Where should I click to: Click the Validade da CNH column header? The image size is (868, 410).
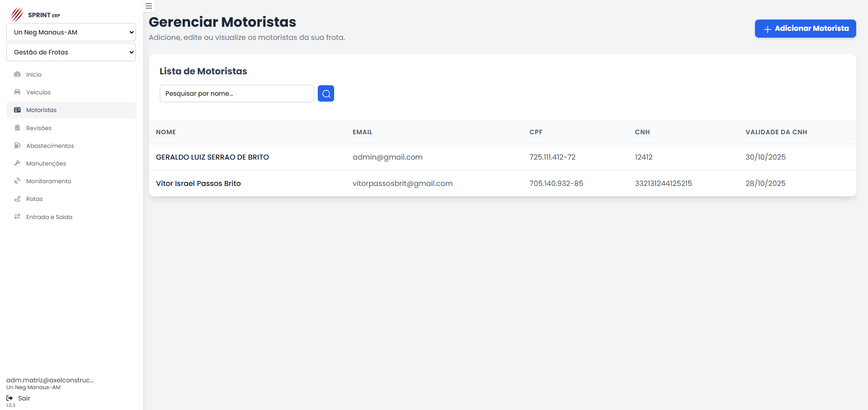[x=776, y=132]
